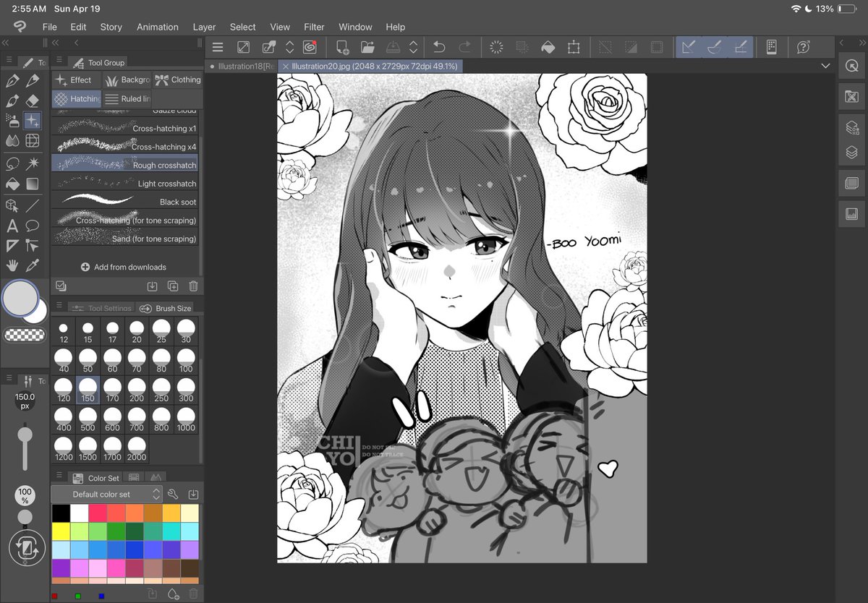Pick the black swatch in the color set

coord(61,512)
